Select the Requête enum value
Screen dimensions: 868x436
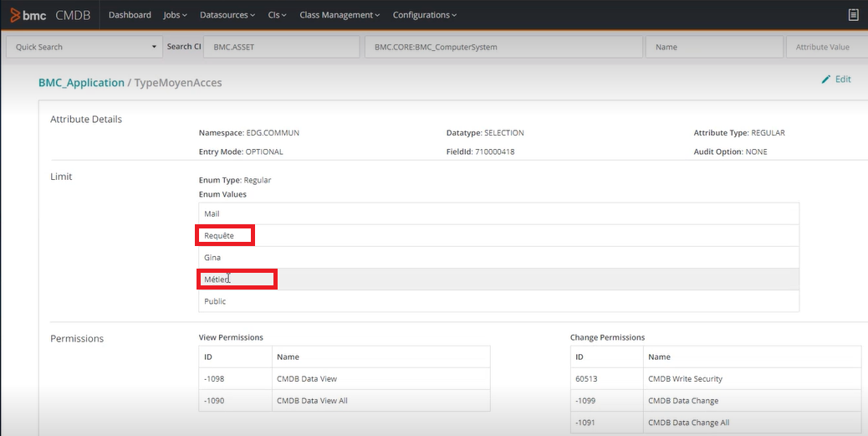pyautogui.click(x=498, y=235)
